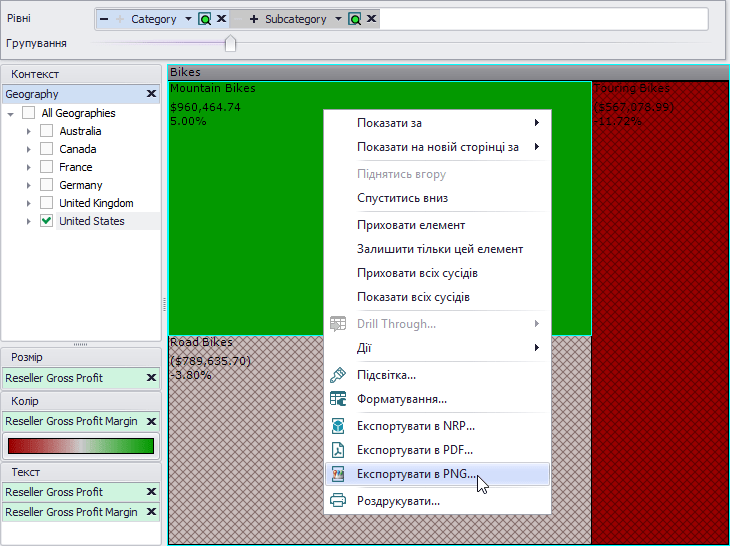Open the Дії submenu
The image size is (730, 546).
(438, 348)
